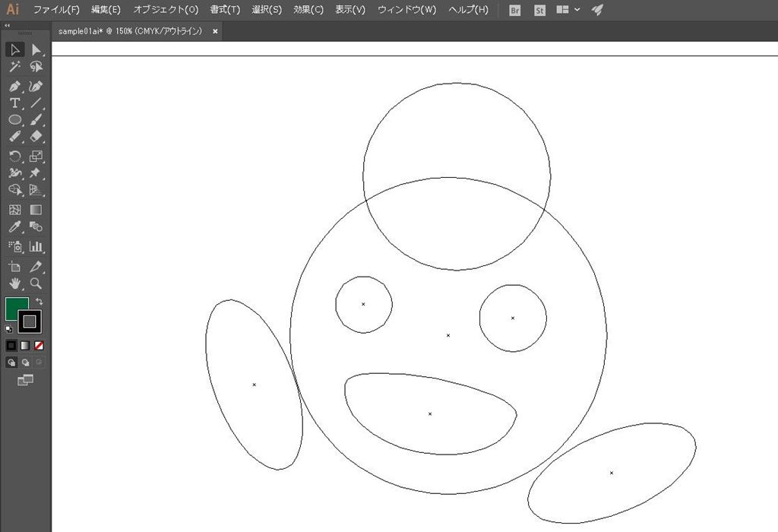This screenshot has width=778, height=532.
Task: Set paint mode to None
Action: (39, 345)
